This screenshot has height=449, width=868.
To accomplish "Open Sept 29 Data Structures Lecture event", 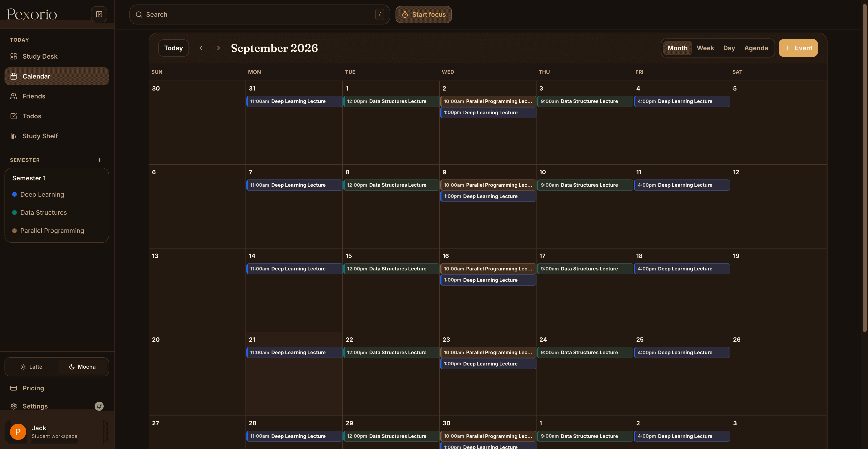I will (391, 436).
